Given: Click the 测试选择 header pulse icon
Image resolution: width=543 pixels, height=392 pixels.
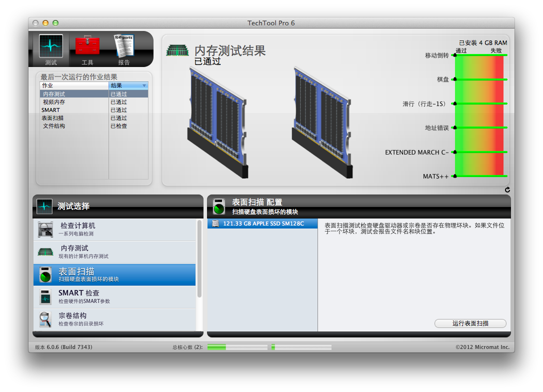Looking at the screenshot, I should 44,206.
